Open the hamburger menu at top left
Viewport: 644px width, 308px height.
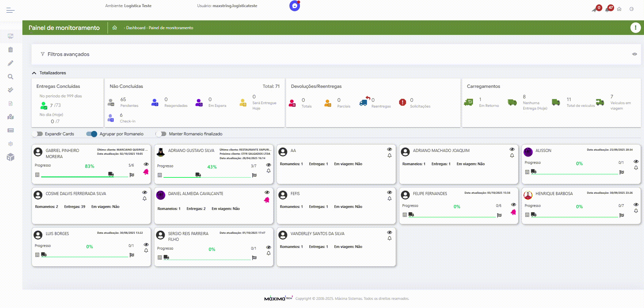coord(10,10)
